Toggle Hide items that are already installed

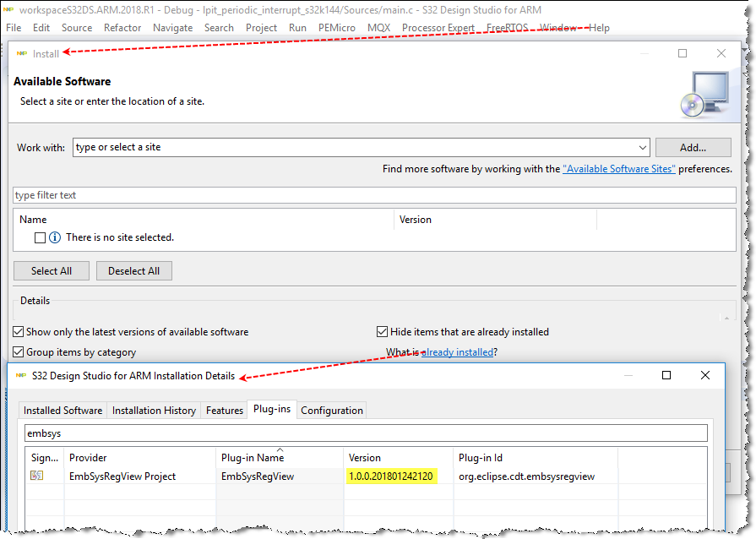382,332
